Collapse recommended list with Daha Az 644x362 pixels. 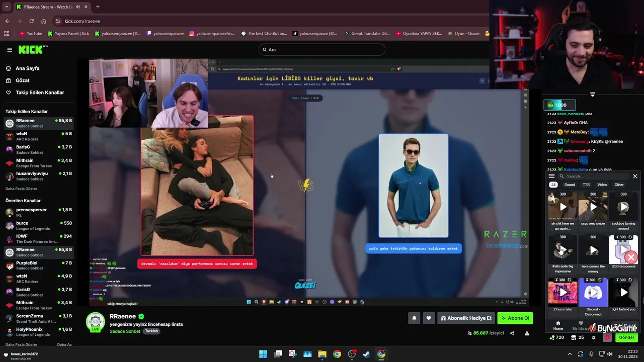(64, 345)
